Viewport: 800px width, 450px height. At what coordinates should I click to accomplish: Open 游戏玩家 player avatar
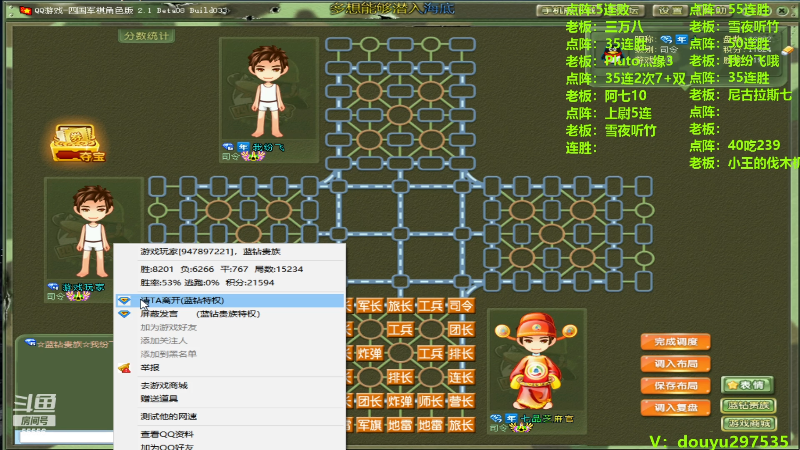(x=93, y=230)
